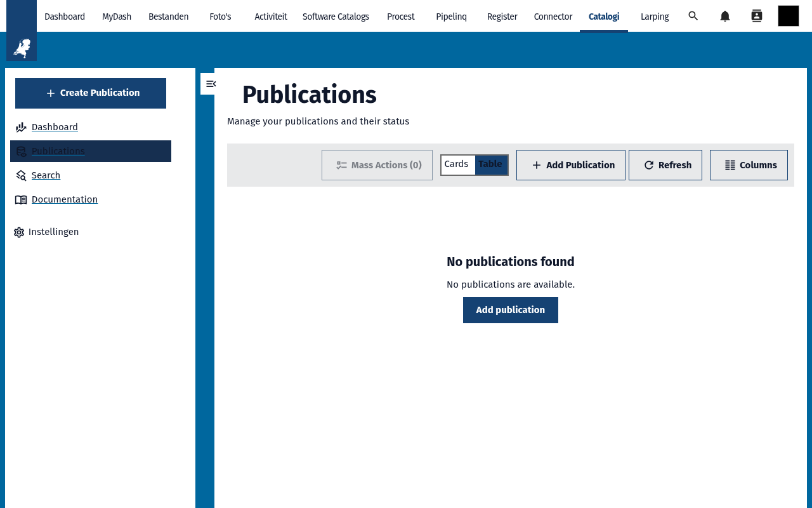The image size is (812, 508).
Task: Open Mass Actions (0) button
Action: [377, 165]
